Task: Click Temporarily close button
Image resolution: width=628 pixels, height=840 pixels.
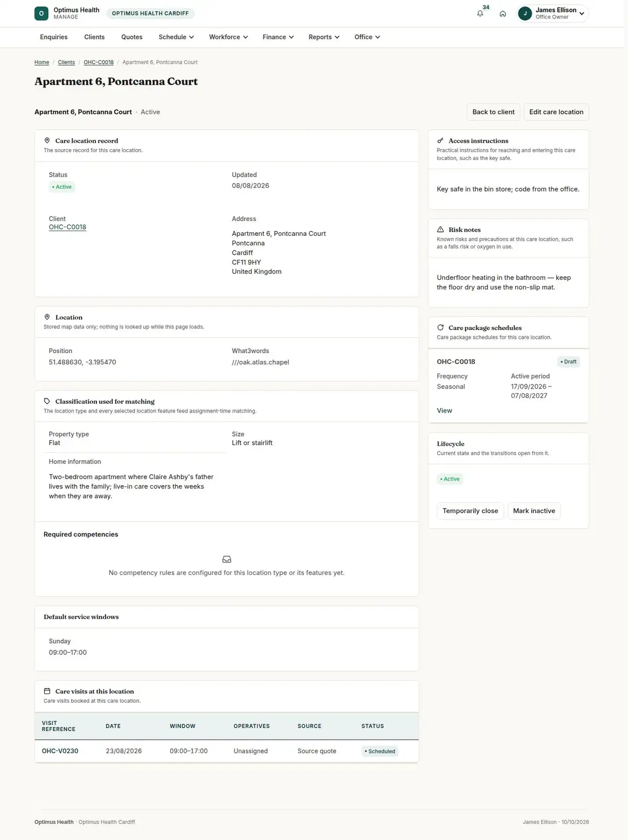Action: (x=470, y=511)
